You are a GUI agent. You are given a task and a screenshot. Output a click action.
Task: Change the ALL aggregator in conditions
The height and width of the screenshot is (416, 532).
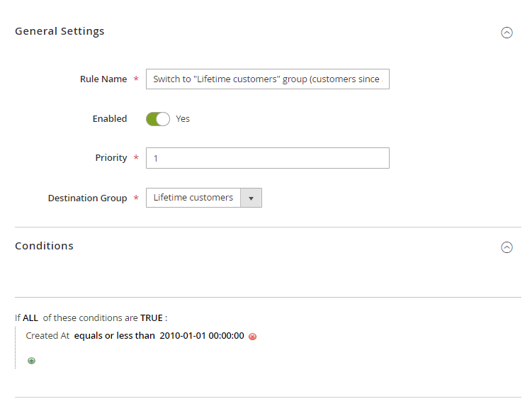(x=30, y=318)
